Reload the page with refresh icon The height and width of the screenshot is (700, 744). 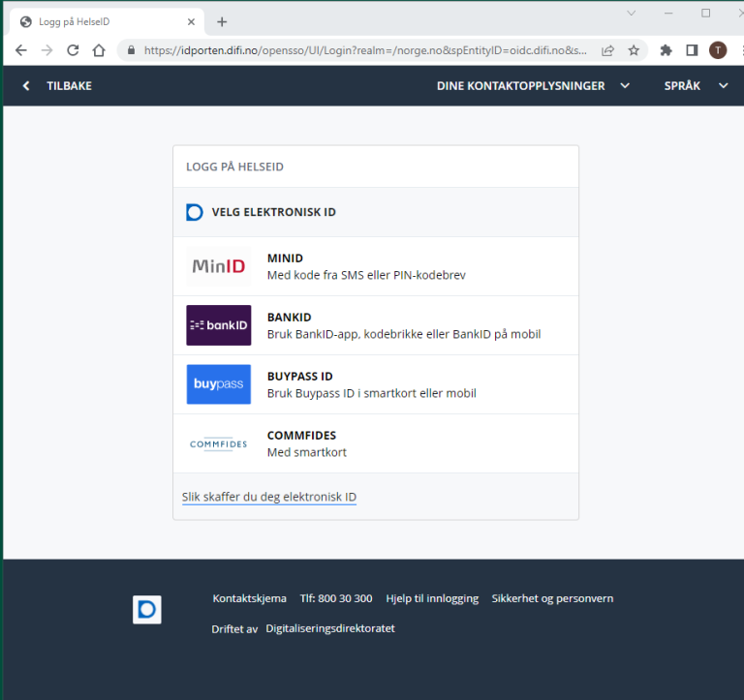pos(73,50)
